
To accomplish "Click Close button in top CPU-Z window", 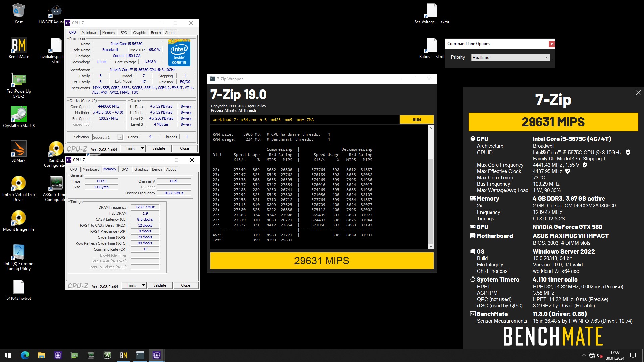I will [184, 148].
